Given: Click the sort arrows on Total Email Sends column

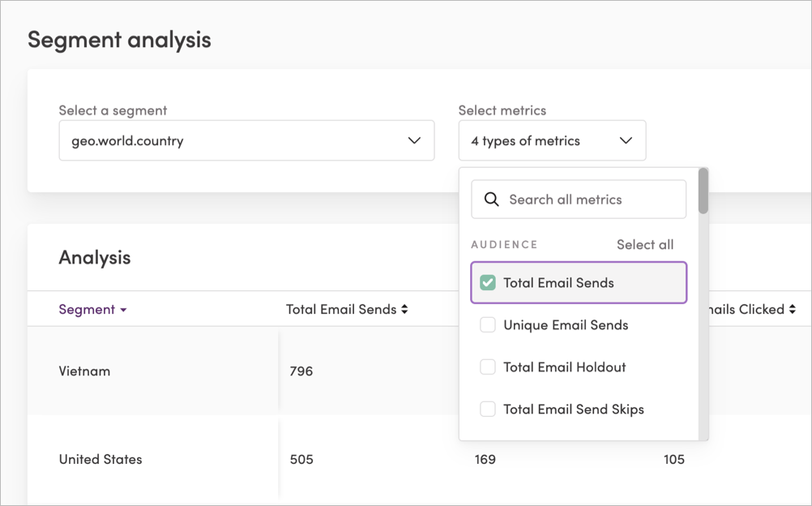Looking at the screenshot, I should (x=404, y=309).
